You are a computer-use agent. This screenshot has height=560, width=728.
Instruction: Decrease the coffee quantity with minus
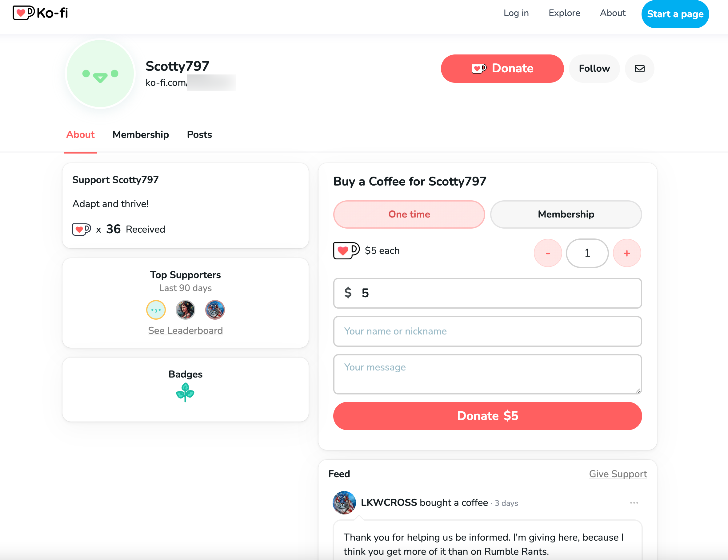click(x=548, y=253)
